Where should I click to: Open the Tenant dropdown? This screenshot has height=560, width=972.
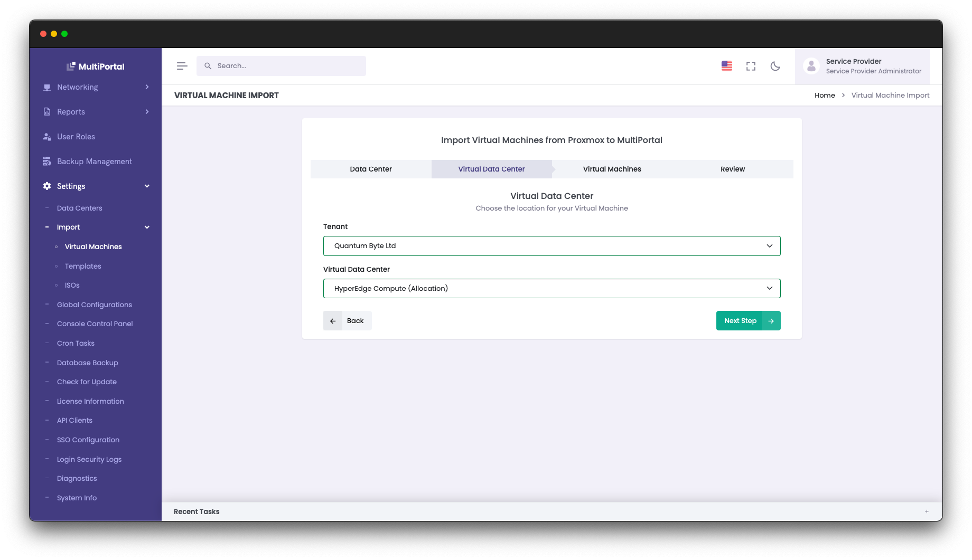point(552,245)
